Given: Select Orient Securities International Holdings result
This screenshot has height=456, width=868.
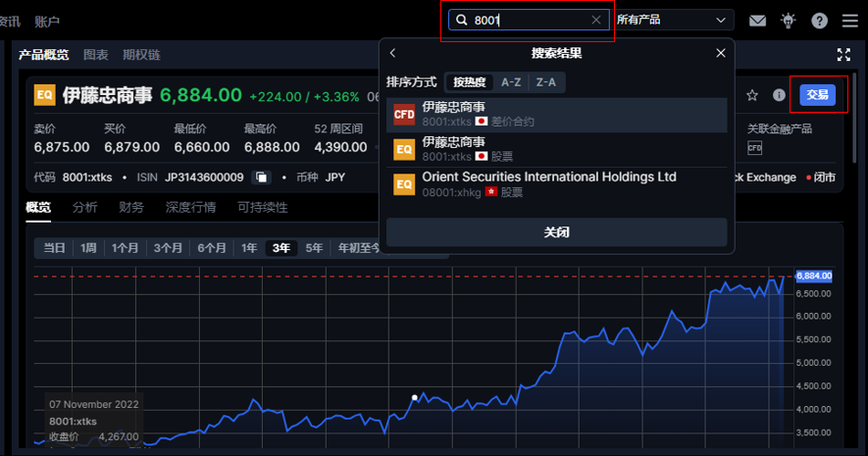Looking at the screenshot, I should pyautogui.click(x=556, y=184).
